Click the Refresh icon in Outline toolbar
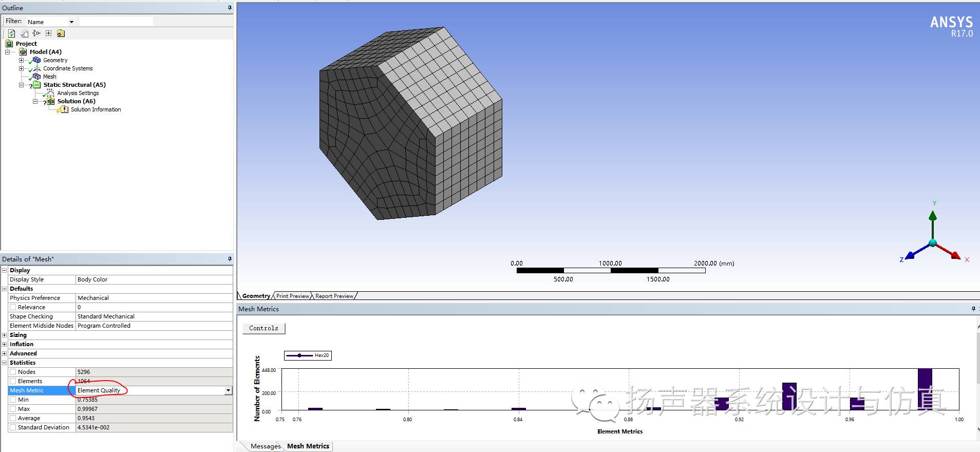 click(x=11, y=33)
